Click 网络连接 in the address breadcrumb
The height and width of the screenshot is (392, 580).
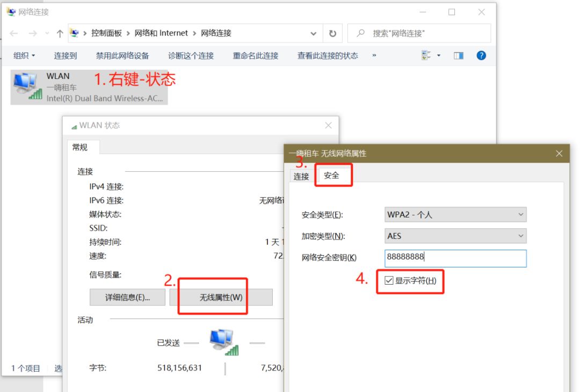[216, 33]
